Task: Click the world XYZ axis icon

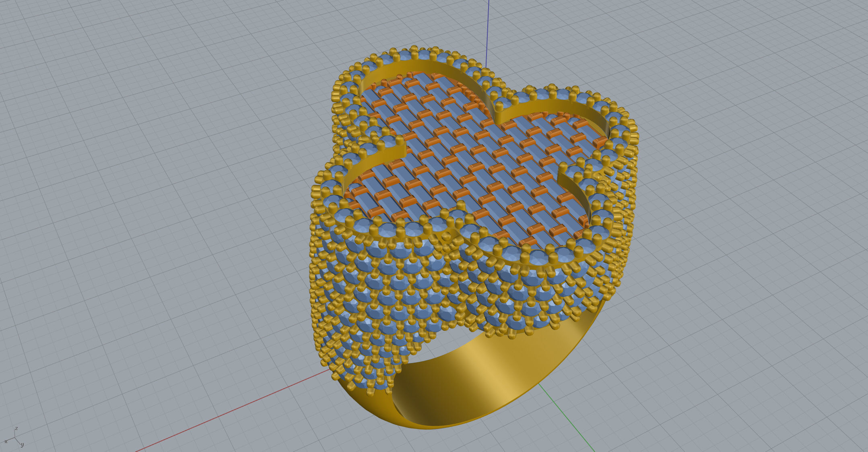Action: [x=14, y=438]
